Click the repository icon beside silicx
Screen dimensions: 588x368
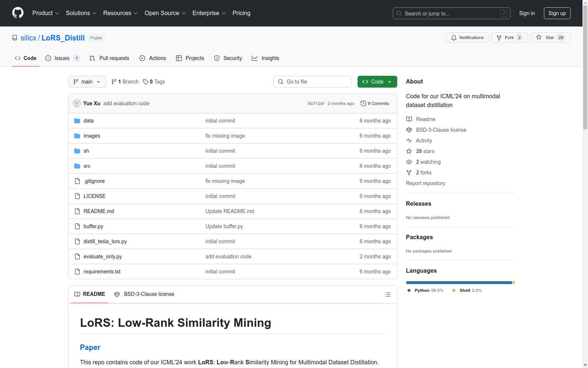(x=15, y=38)
